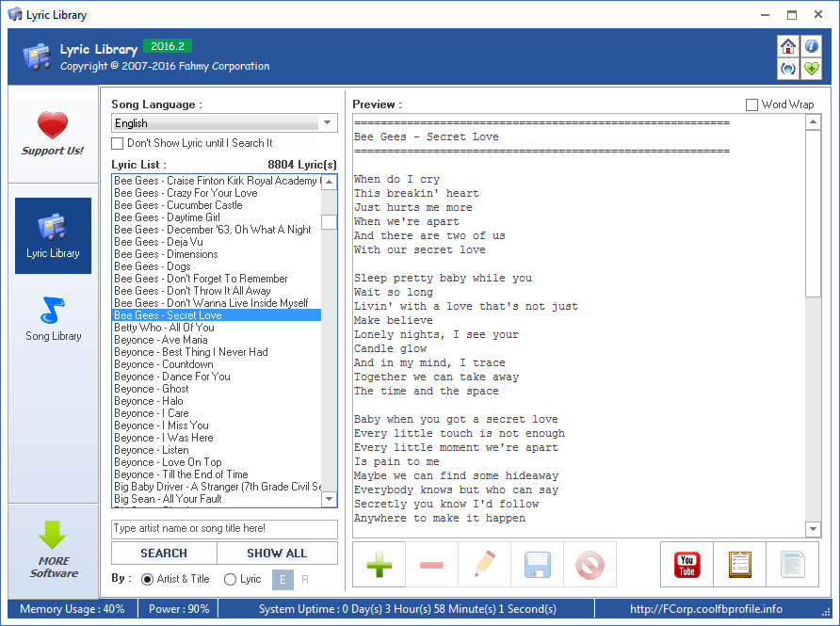Add a new lyric with green plus
The height and width of the screenshot is (626, 840).
pos(380,565)
